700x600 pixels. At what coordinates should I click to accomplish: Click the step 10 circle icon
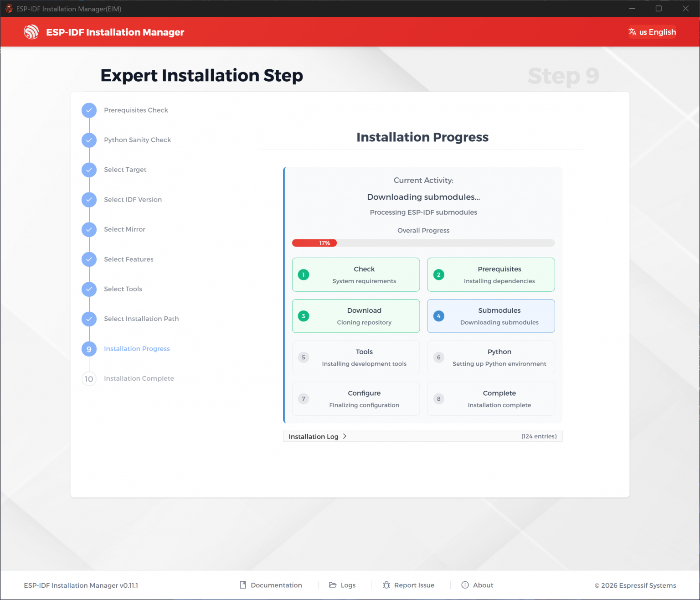tap(89, 379)
